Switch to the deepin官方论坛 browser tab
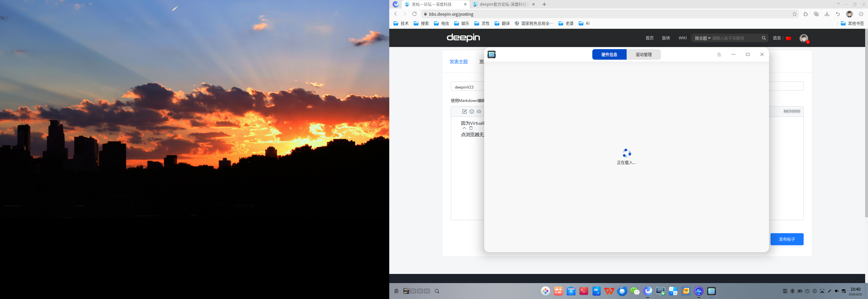Image resolution: width=868 pixels, height=299 pixels. pyautogui.click(x=504, y=4)
